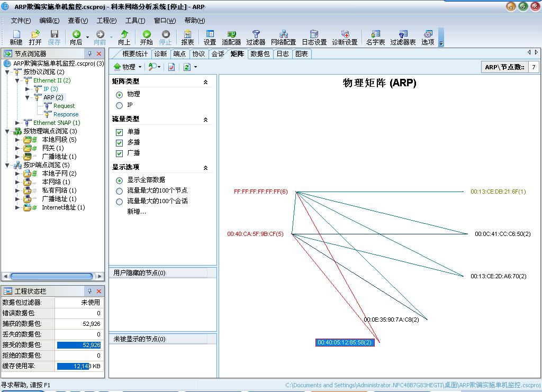Collapse the 矩阵类型 section
Viewport: 542px width, 392px height.
coord(206,82)
